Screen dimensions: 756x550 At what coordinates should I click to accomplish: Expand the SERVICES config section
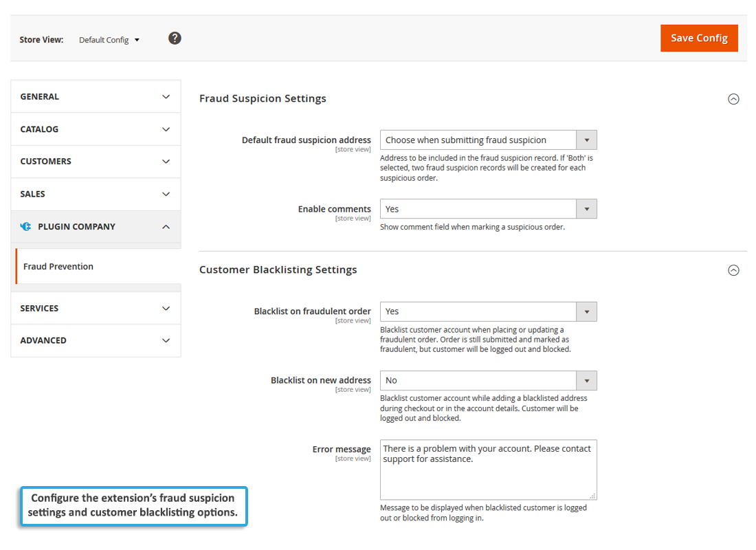click(x=96, y=308)
